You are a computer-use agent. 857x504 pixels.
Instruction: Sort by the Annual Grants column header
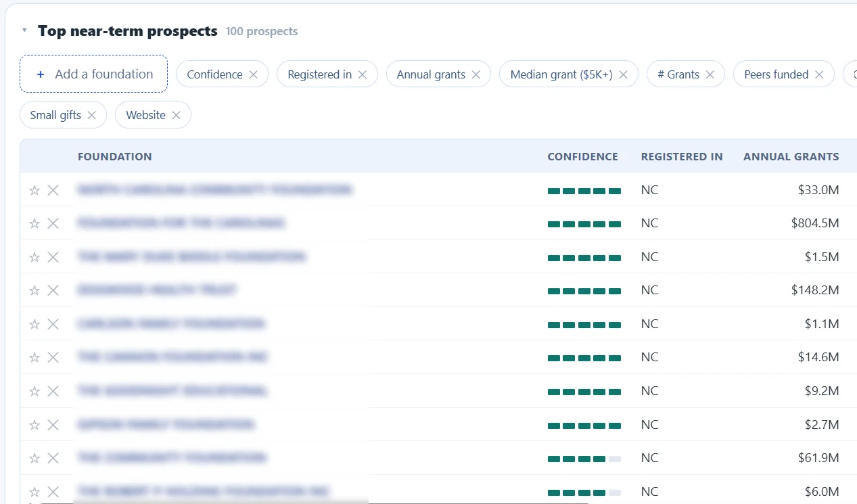791,156
